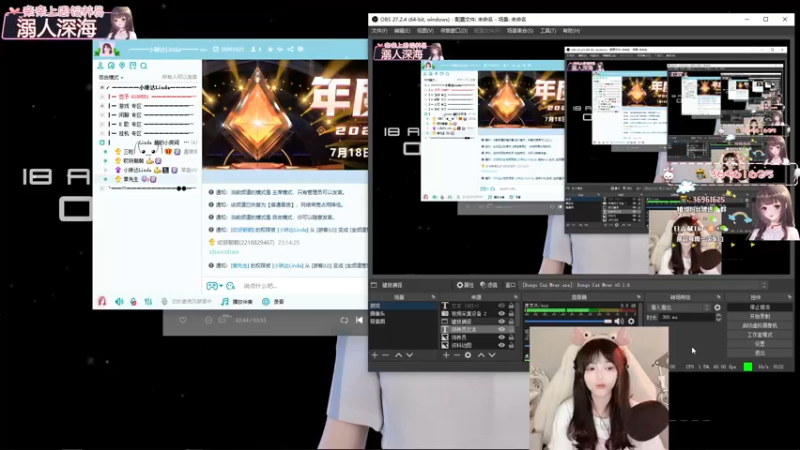Image resolution: width=800 pixels, height=450 pixels.
Task: Toggle lock on video capture device 2 source
Action: (x=511, y=313)
